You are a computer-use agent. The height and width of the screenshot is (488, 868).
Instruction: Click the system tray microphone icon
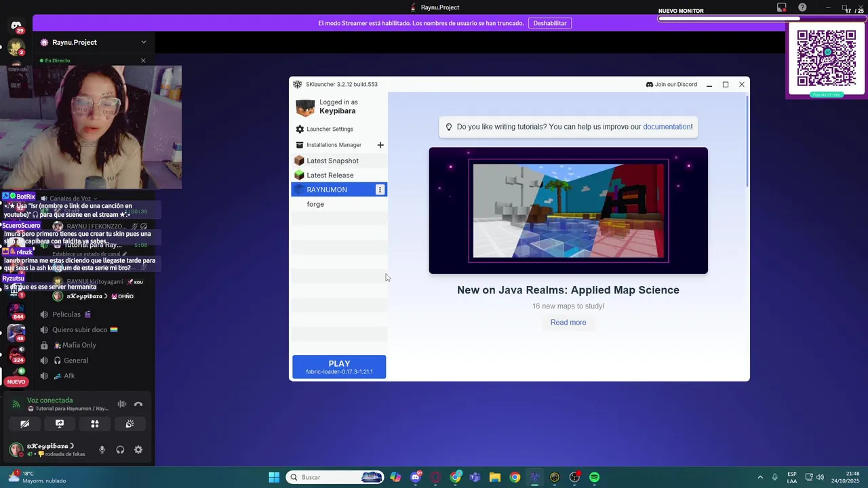(775, 477)
